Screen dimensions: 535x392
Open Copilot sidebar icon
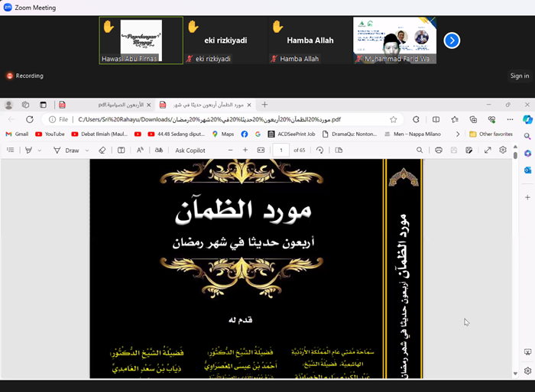[527, 119]
